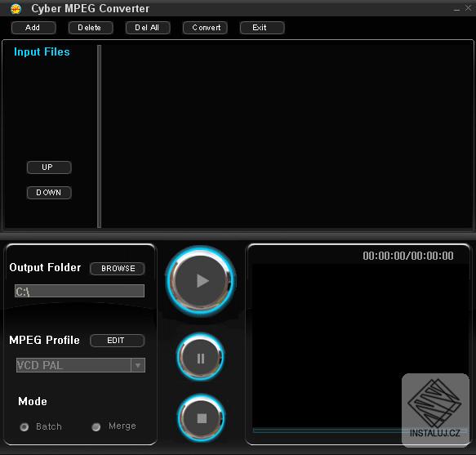The image size is (476, 455).
Task: Start conversion with the Convert button
Action: click(205, 28)
